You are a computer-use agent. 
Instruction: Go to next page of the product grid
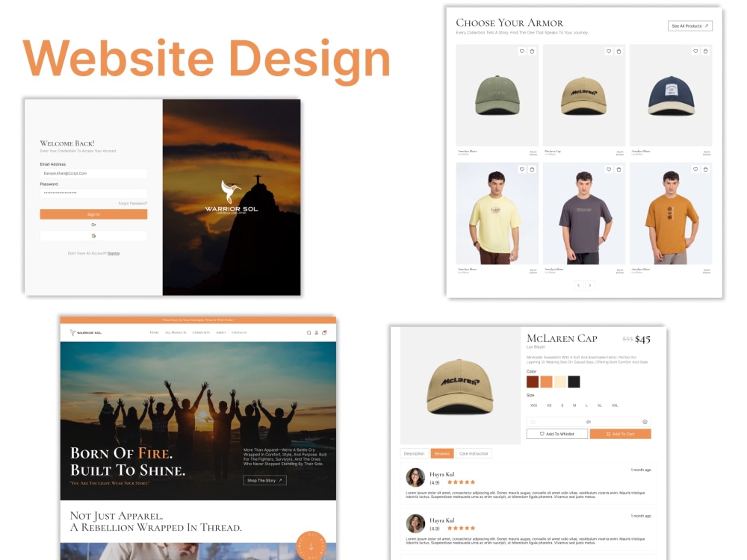point(590,285)
